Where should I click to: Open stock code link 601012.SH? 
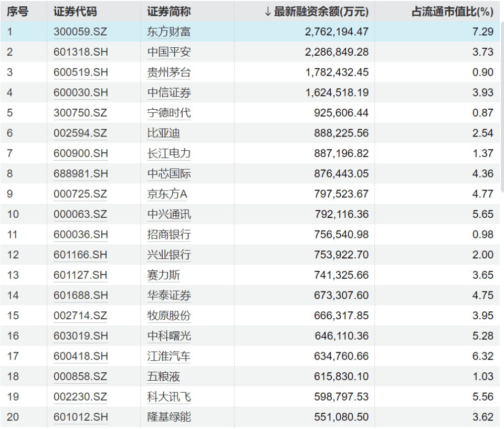coord(81,417)
